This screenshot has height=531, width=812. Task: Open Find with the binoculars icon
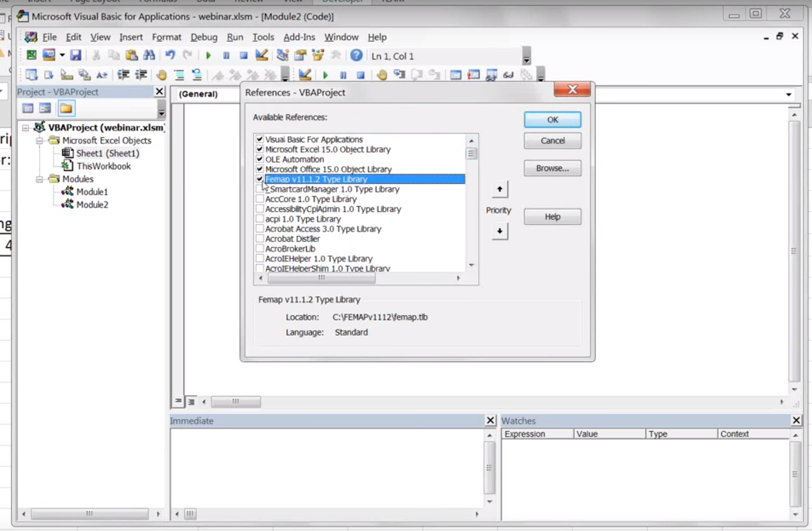(149, 55)
